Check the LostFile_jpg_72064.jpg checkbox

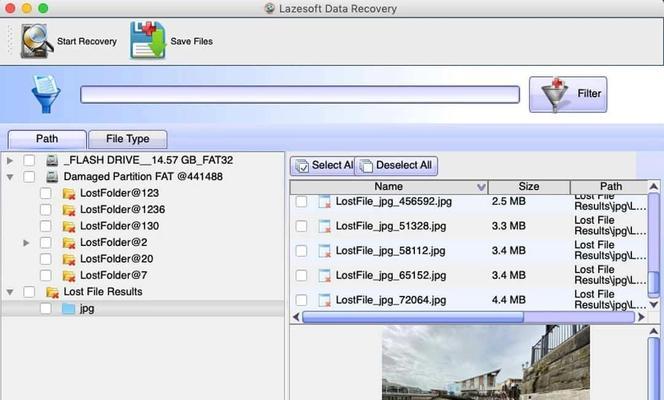(302, 300)
